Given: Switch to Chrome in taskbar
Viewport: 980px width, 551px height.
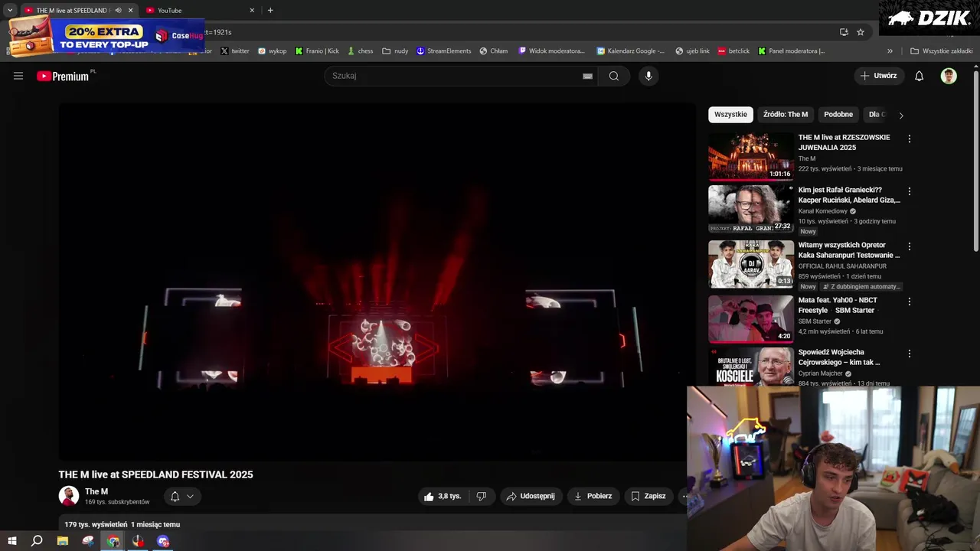Looking at the screenshot, I should (x=113, y=541).
